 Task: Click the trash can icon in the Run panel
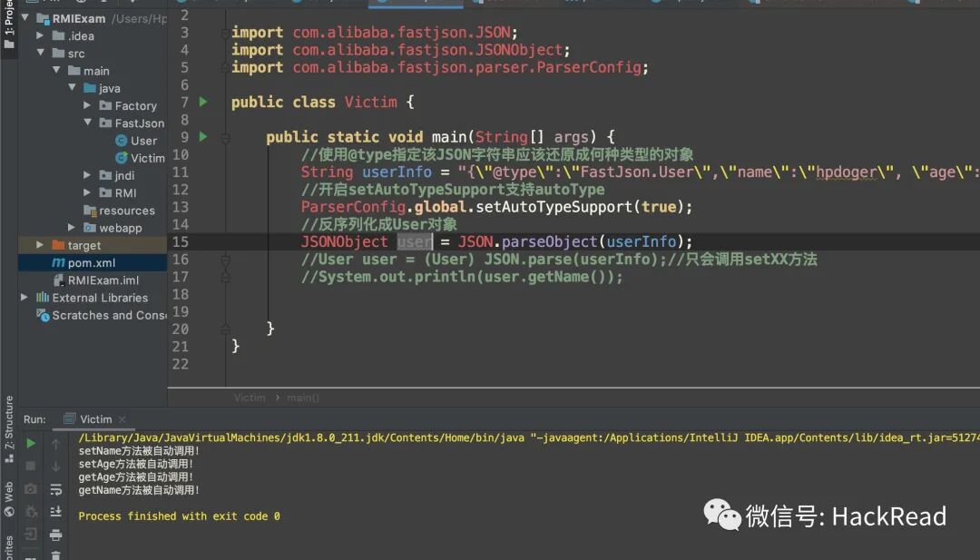[55, 555]
